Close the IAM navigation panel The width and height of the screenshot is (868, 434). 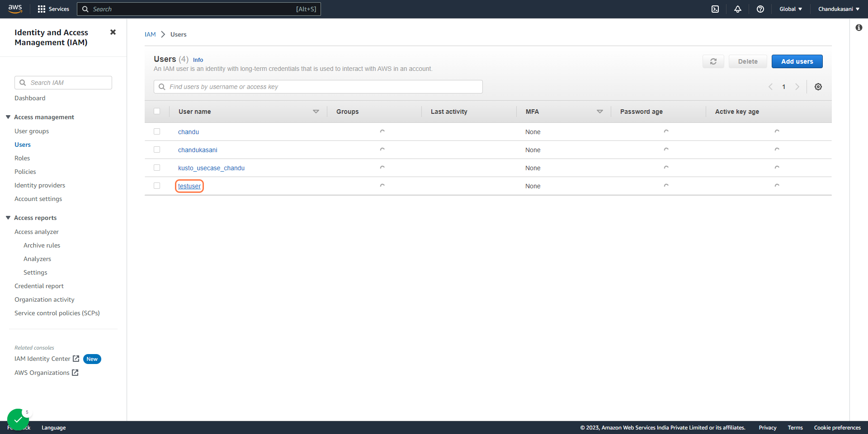tap(113, 32)
